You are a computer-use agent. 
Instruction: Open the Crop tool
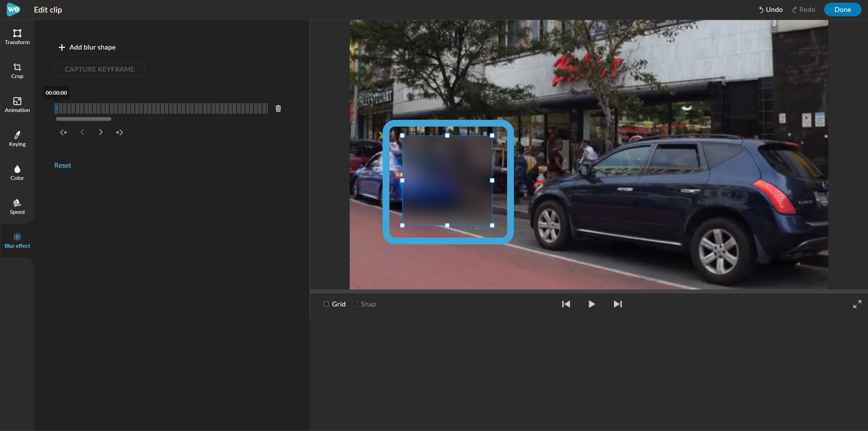[x=17, y=71]
